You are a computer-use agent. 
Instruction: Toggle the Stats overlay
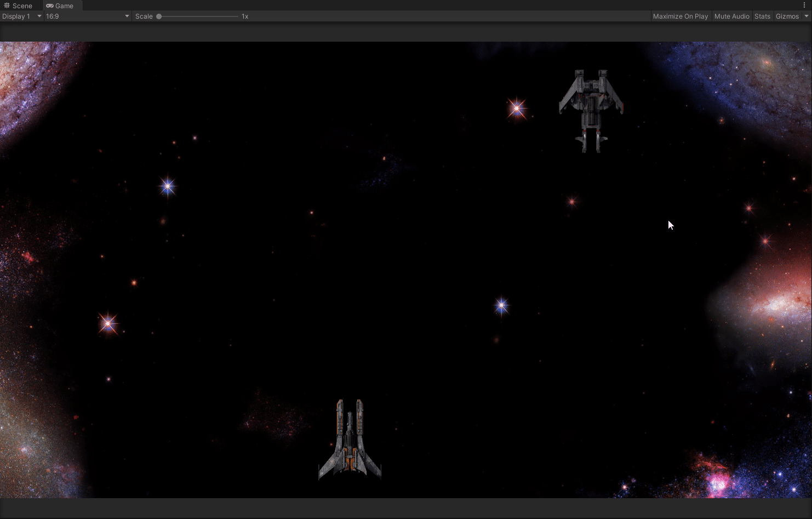coord(762,16)
